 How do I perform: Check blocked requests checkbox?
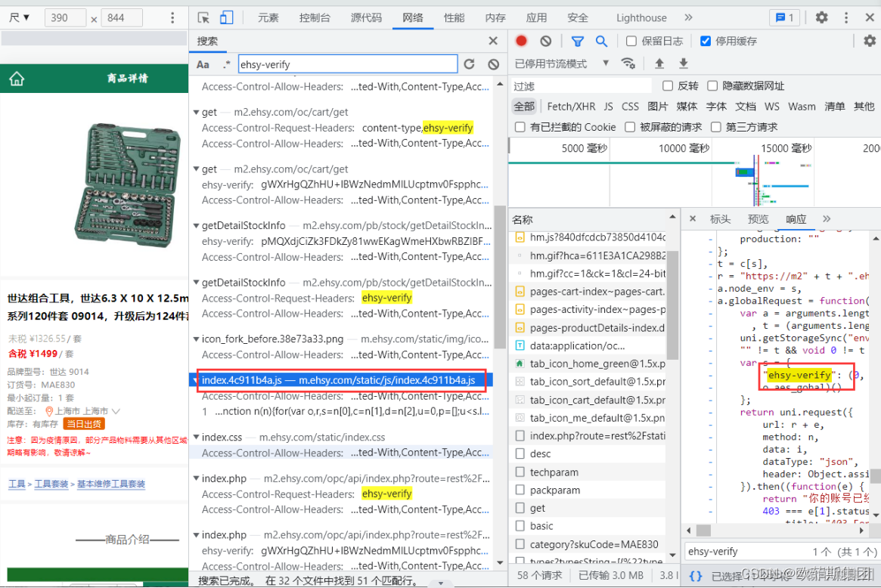coord(630,127)
